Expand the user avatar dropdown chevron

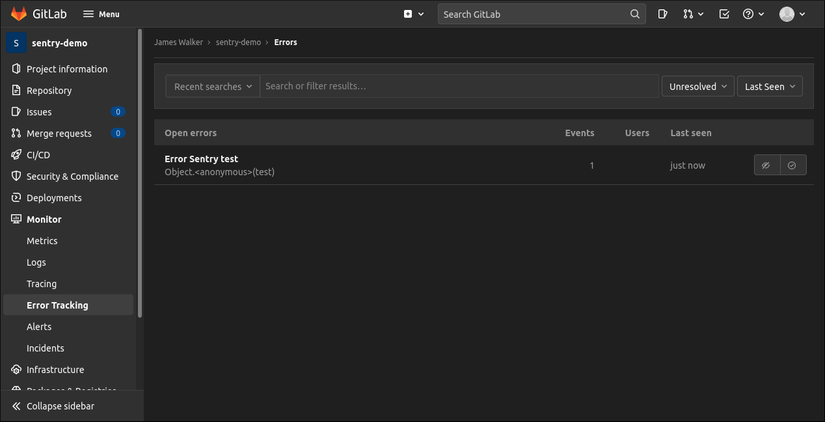coord(802,14)
